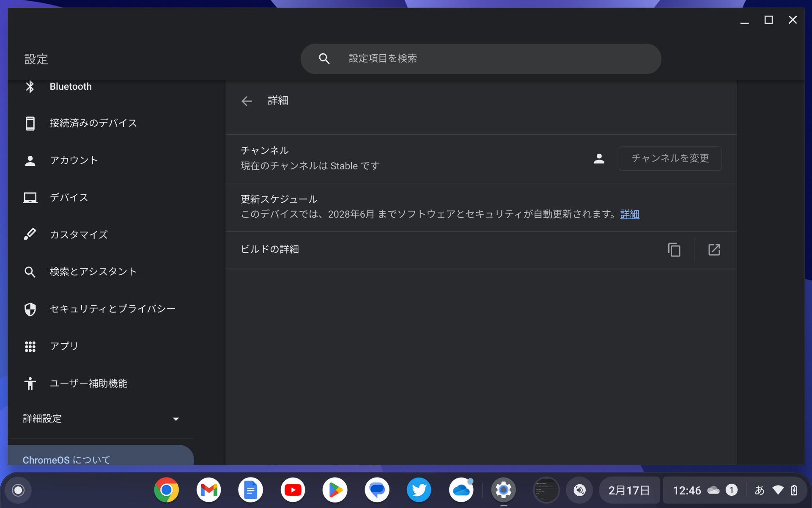Screen dimensions: 812x508
Task: Click the back arrow next to 詳細
Action: (x=247, y=101)
